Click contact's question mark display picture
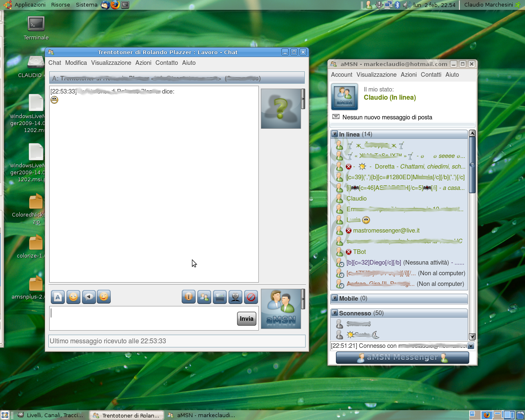This screenshot has width=525, height=420. point(281,109)
